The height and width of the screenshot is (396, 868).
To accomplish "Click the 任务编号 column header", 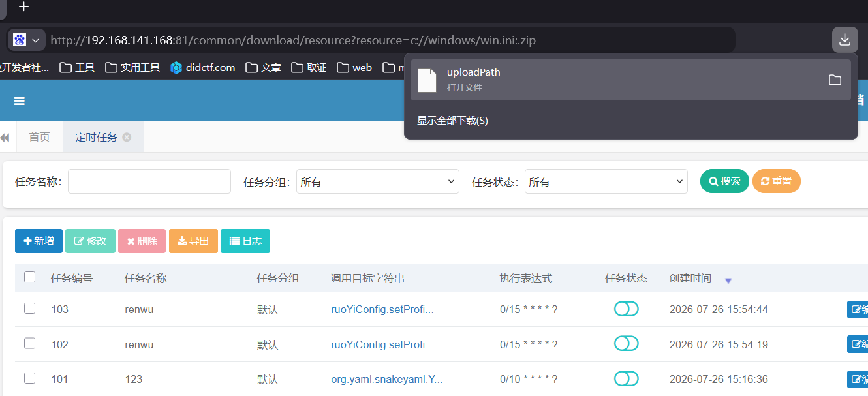I will (x=72, y=278).
